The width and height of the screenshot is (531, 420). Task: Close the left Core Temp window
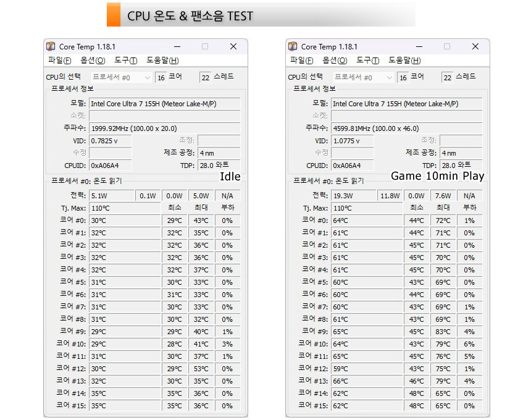coord(233,46)
